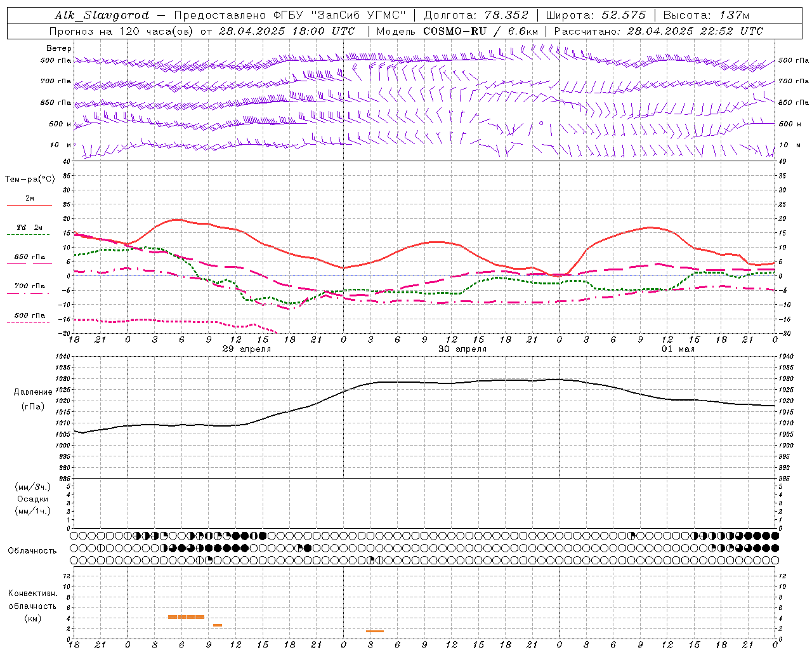Click the longest orange convective bar at 4 km

click(x=186, y=617)
